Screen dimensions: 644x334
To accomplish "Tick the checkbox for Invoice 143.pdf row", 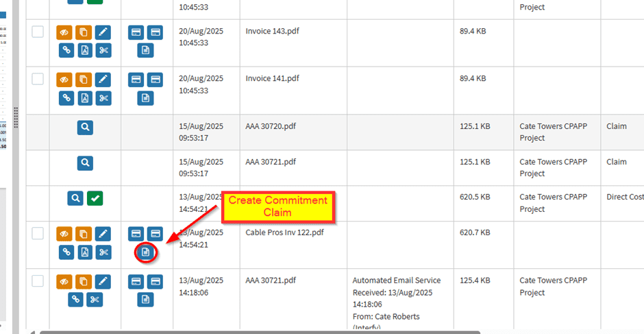I will coord(38,32).
